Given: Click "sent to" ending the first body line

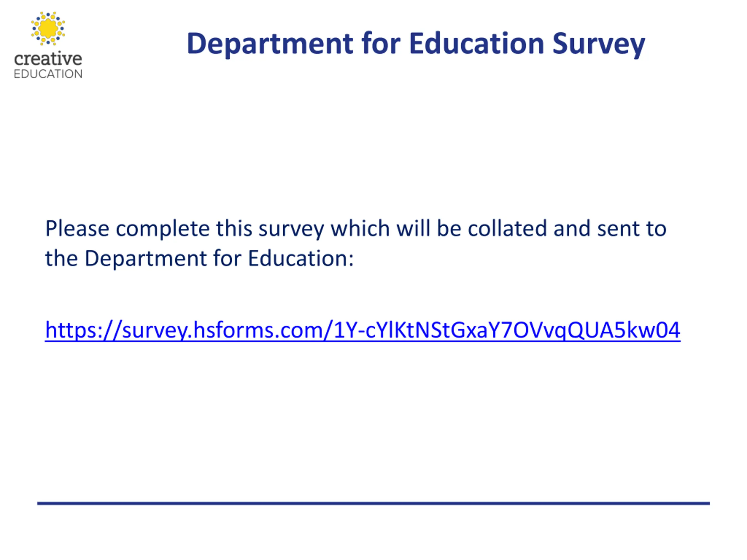Looking at the screenshot, I should [x=632, y=229].
